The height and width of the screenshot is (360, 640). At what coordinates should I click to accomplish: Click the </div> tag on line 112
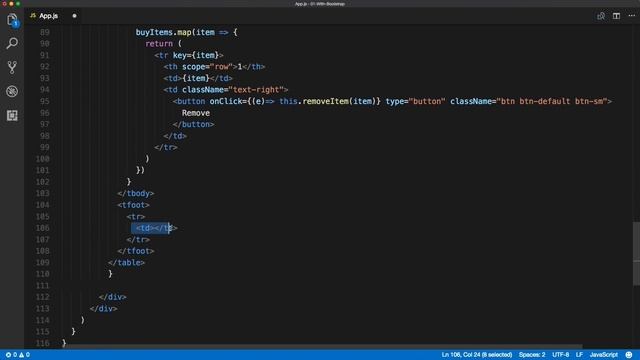tap(113, 297)
